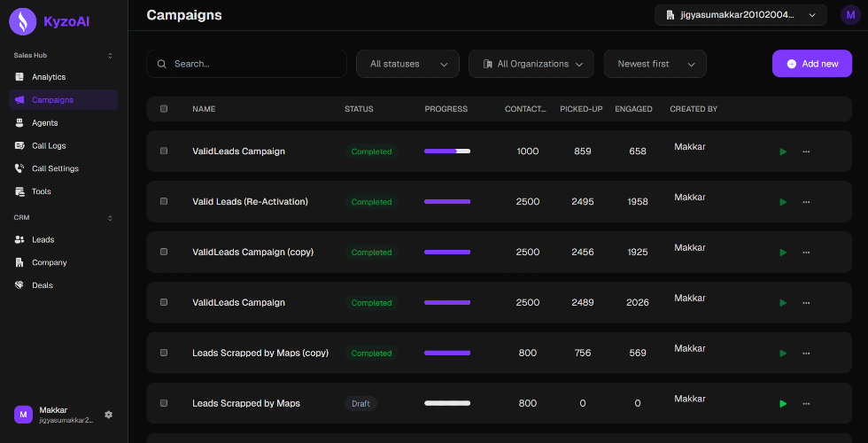Focus the Search campaigns field
This screenshot has width=868, height=443.
(x=246, y=64)
